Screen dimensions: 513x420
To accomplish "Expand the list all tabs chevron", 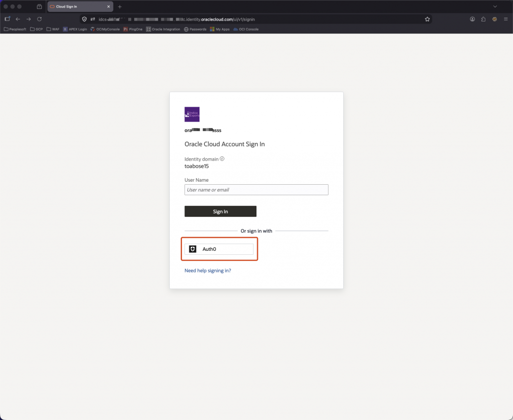I will coord(495,7).
